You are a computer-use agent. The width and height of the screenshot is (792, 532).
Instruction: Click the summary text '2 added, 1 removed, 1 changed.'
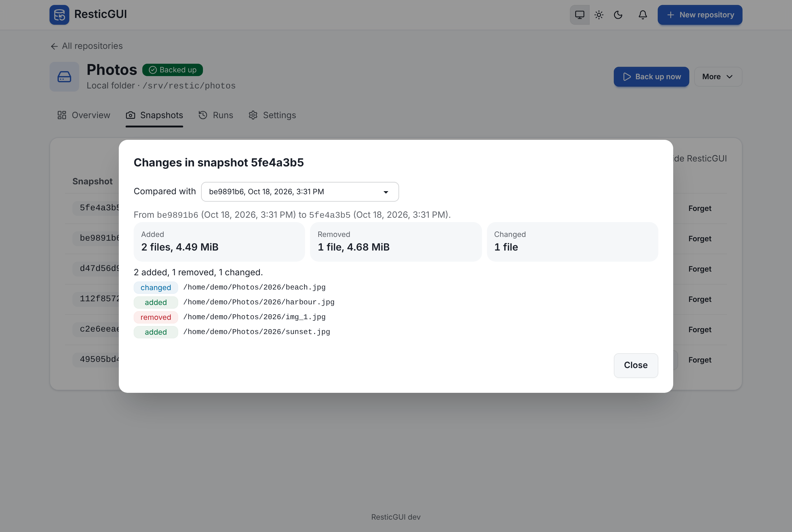pyautogui.click(x=198, y=272)
